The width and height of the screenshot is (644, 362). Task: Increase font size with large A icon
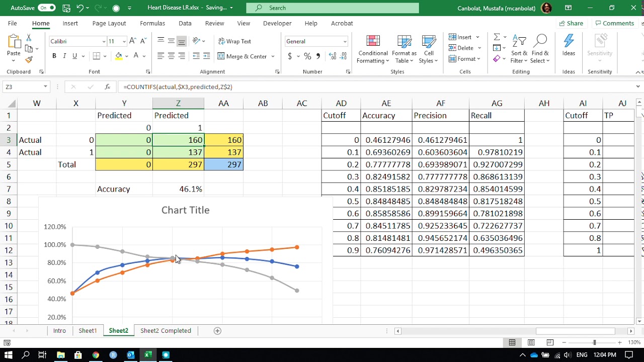click(x=132, y=41)
